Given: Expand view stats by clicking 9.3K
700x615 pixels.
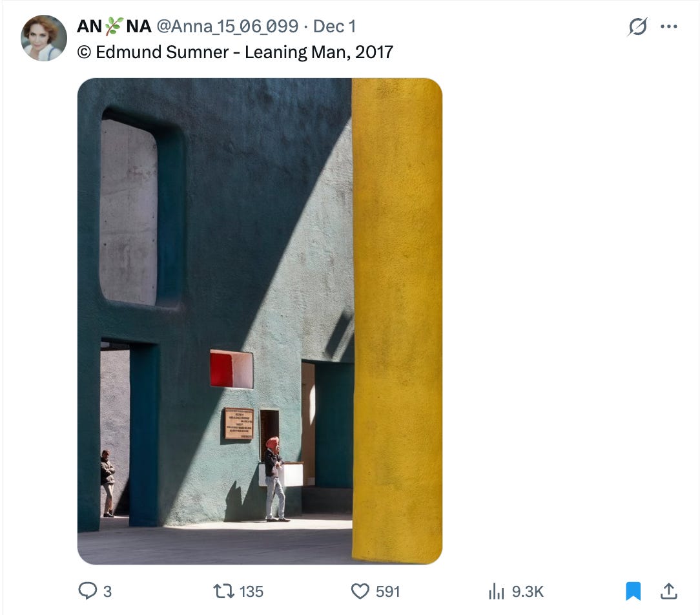Looking at the screenshot, I should tap(528, 592).
